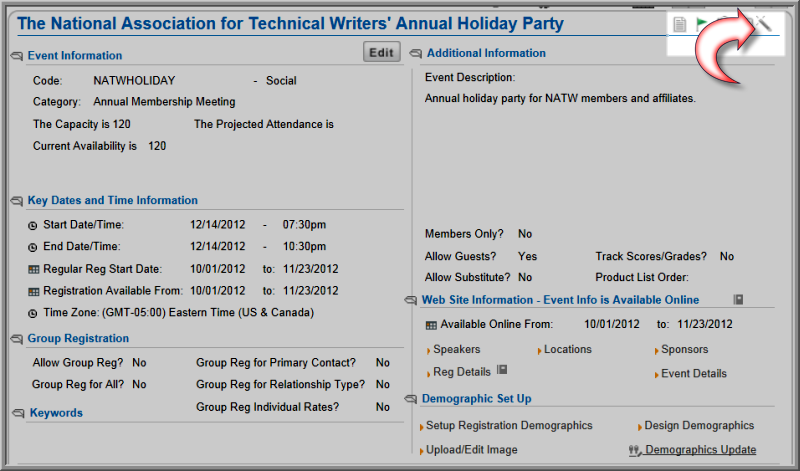Open the Keywords heading link

tap(56, 413)
